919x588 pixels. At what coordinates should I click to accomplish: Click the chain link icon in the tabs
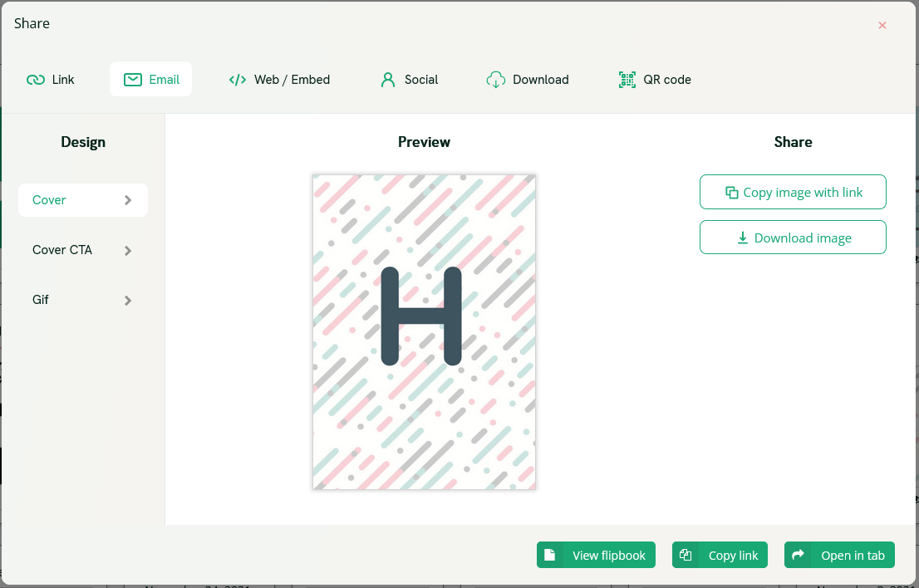coord(35,80)
